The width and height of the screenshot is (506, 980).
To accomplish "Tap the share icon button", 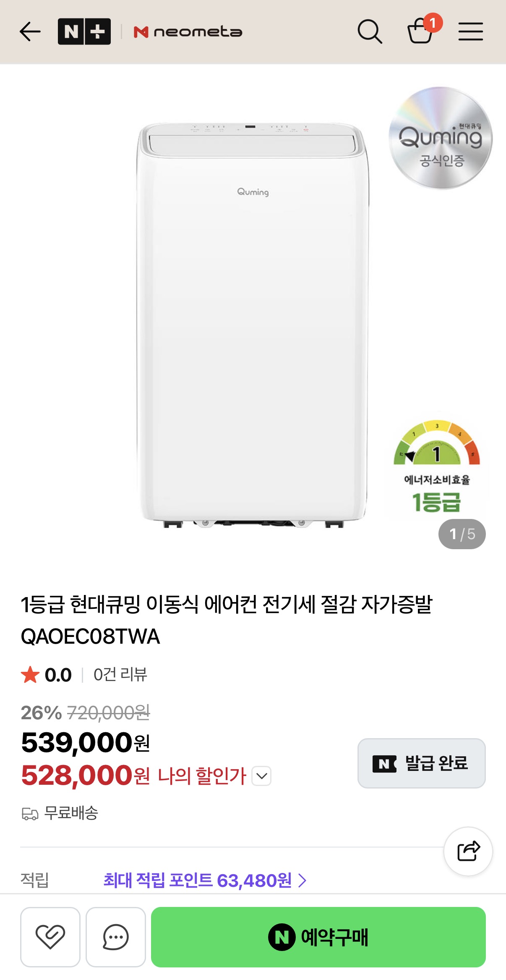I will pos(468,851).
